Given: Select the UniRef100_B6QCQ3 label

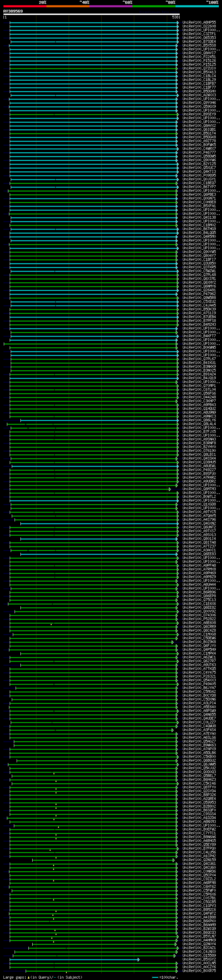Looking at the screenshot, I should [x=199, y=932].
